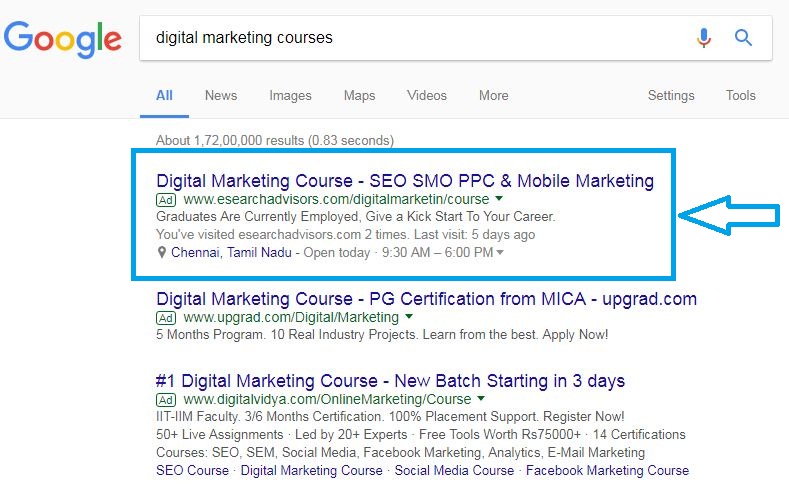
Task: Open the PG Certification from MICA result
Action: 426,299
